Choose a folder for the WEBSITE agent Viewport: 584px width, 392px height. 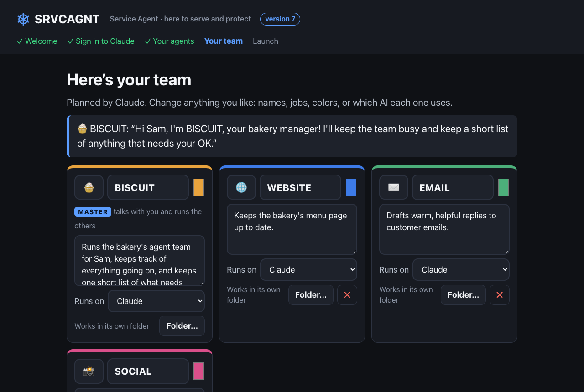point(311,295)
